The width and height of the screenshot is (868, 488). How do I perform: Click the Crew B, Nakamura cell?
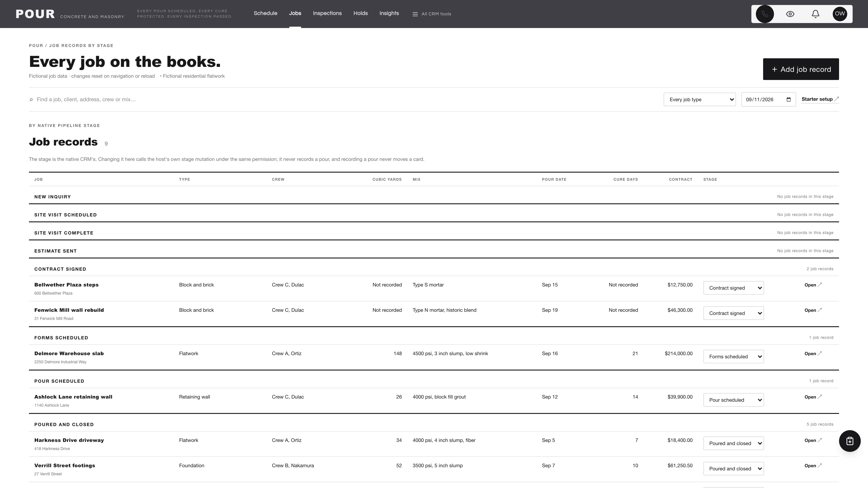coord(292,466)
